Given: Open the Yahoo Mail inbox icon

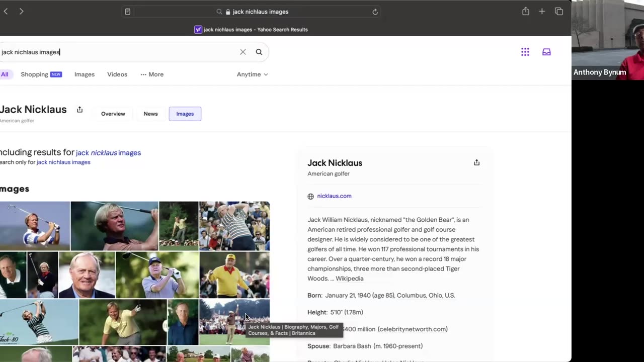Looking at the screenshot, I should click(546, 52).
